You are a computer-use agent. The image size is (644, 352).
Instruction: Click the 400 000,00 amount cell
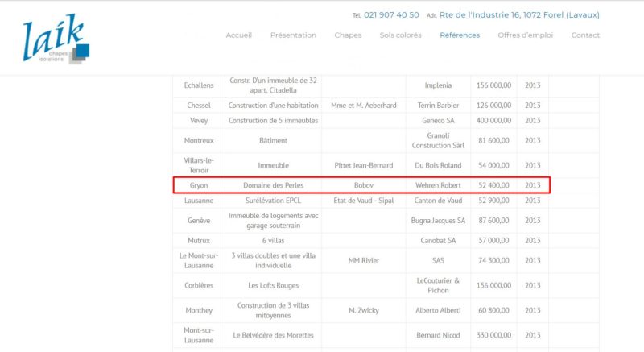click(x=494, y=121)
